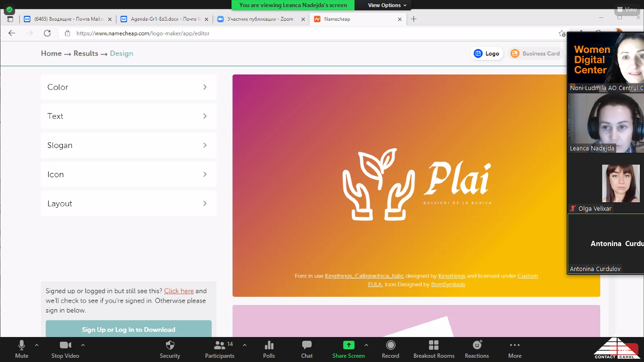
Task: Open the View Options dropdown
Action: pyautogui.click(x=384, y=5)
